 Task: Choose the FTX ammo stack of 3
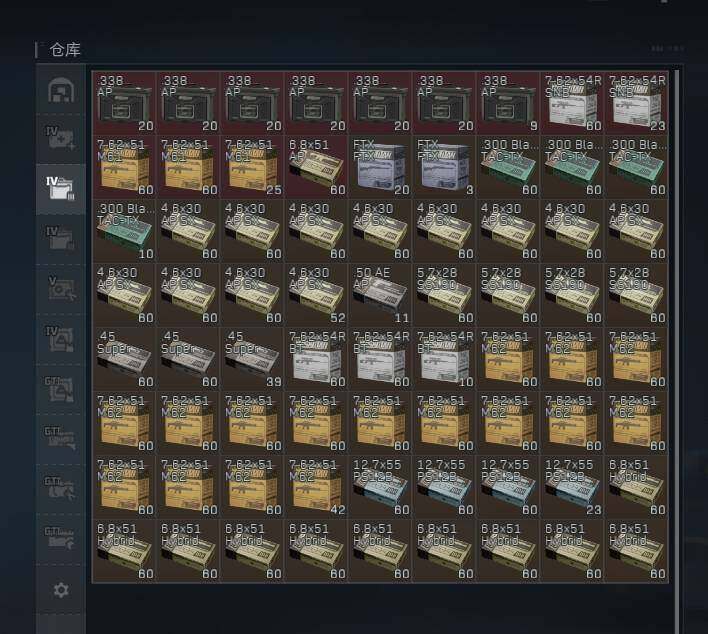coord(444,166)
